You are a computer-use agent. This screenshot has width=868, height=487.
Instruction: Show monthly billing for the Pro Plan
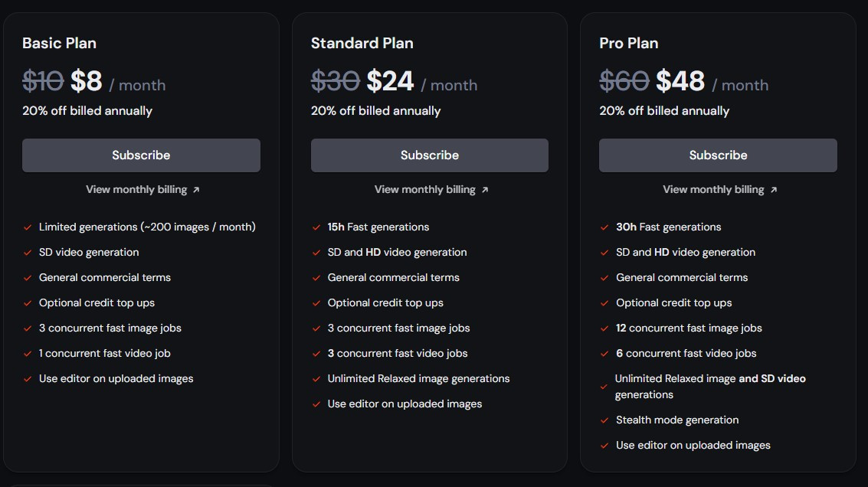[713, 190]
